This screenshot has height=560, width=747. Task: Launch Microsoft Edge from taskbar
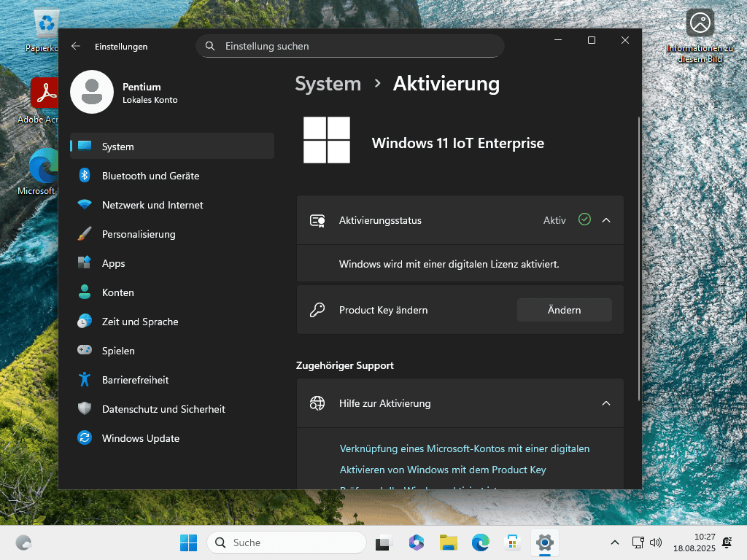pos(480,542)
